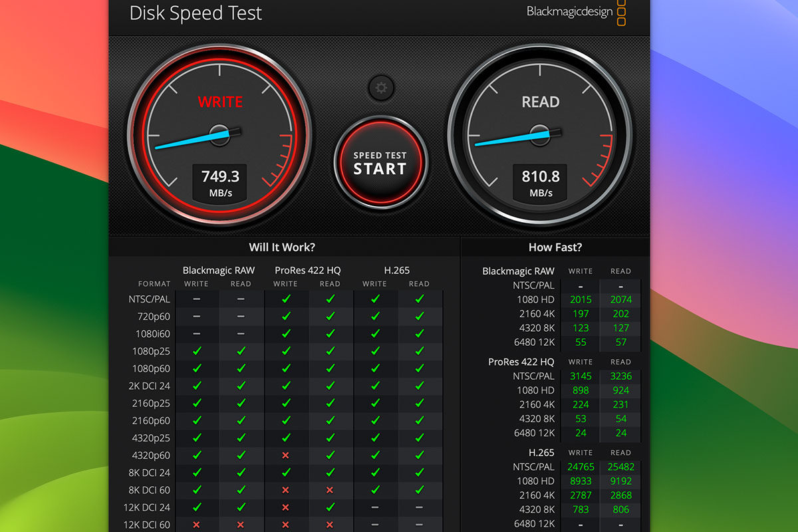Click the settings gear icon
This screenshot has width=798, height=532.
point(381,87)
